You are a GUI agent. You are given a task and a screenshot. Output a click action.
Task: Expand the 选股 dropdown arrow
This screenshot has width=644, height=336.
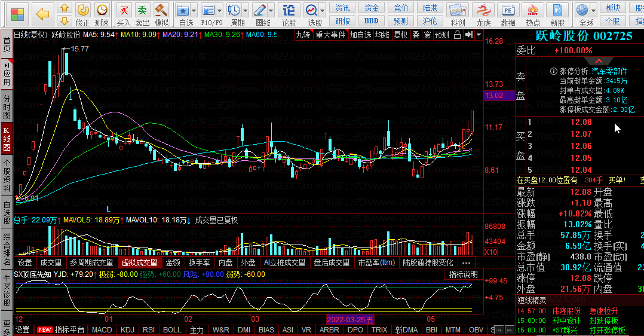coord(323,11)
